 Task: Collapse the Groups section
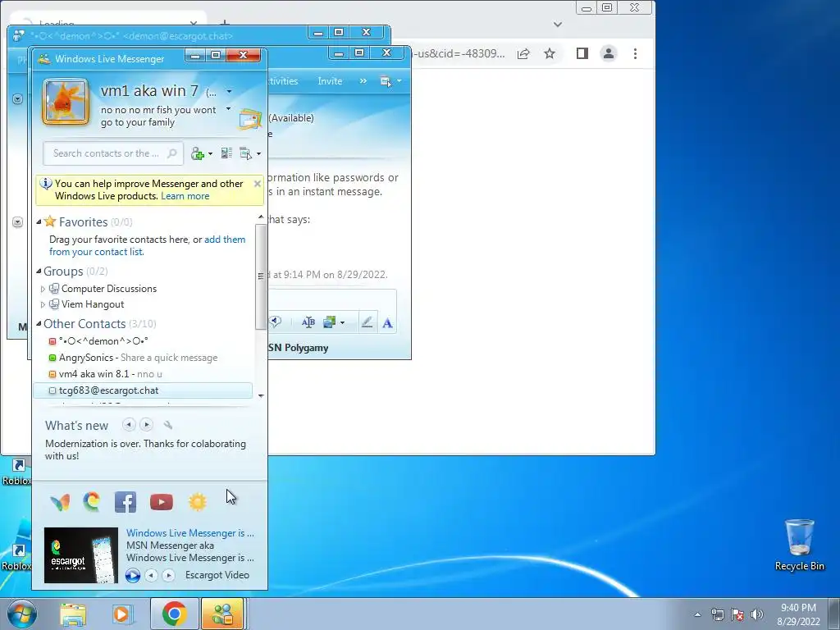(x=39, y=271)
